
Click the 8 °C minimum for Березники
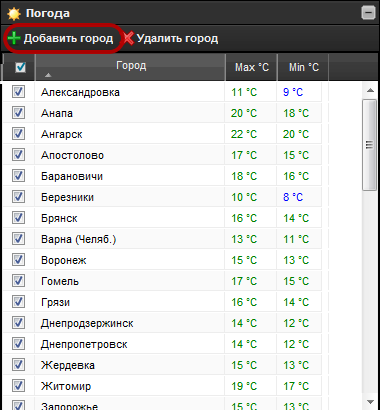point(293,197)
